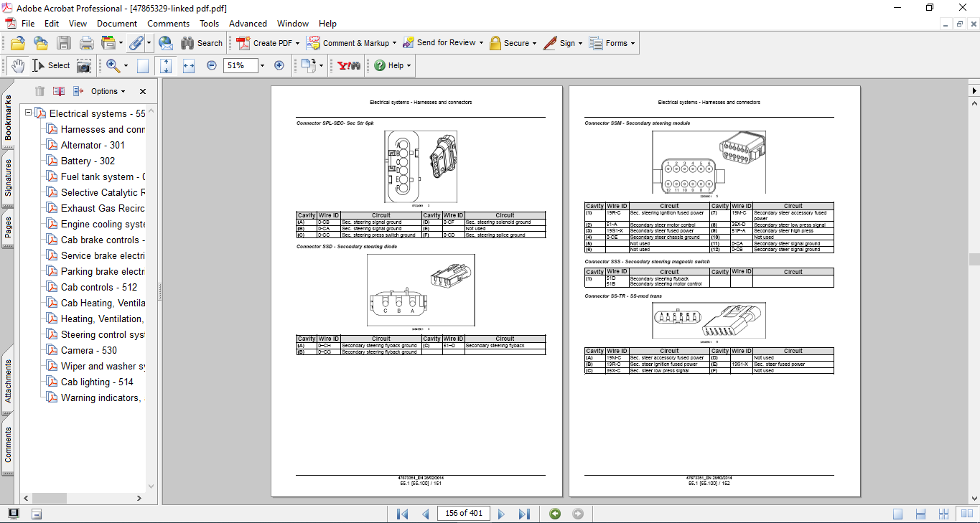This screenshot has width=980, height=523.
Task: Save the document
Action: point(64,43)
